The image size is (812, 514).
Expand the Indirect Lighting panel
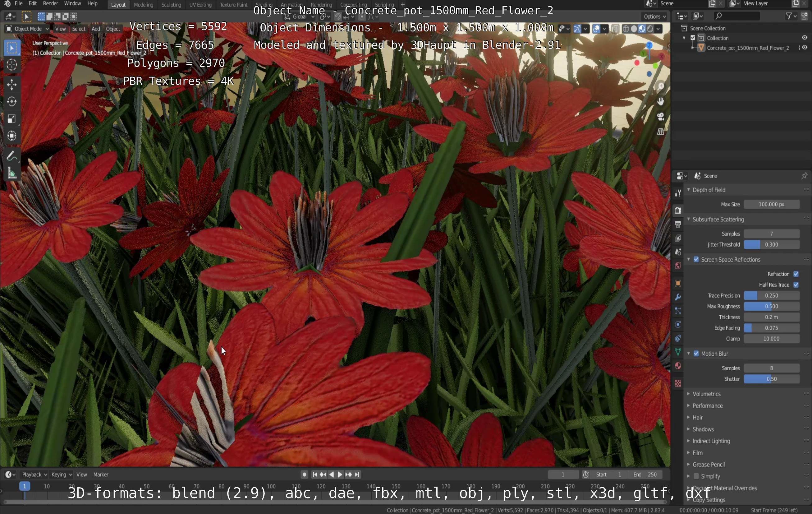click(x=689, y=441)
